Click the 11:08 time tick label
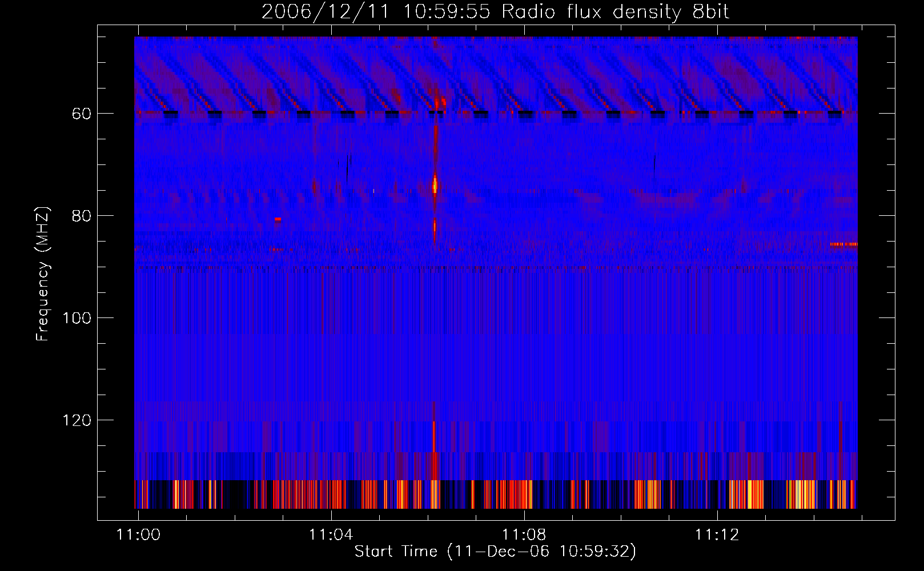This screenshot has height=571, width=924. tap(524, 535)
